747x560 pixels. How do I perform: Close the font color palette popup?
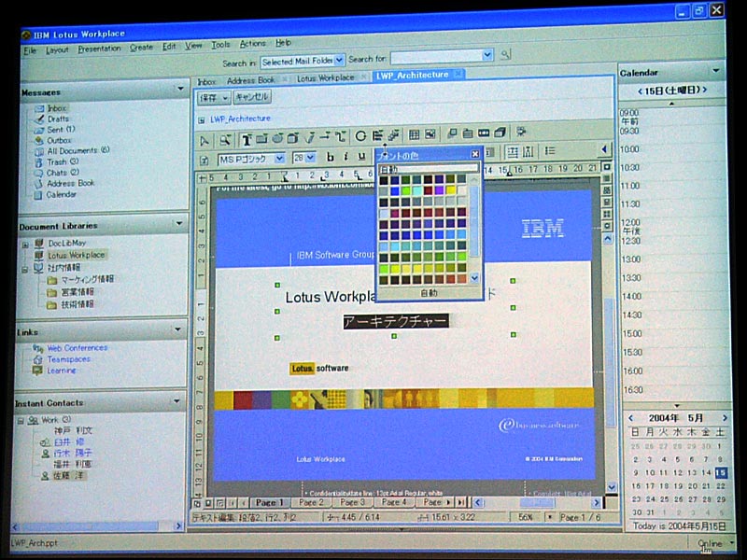tap(475, 154)
